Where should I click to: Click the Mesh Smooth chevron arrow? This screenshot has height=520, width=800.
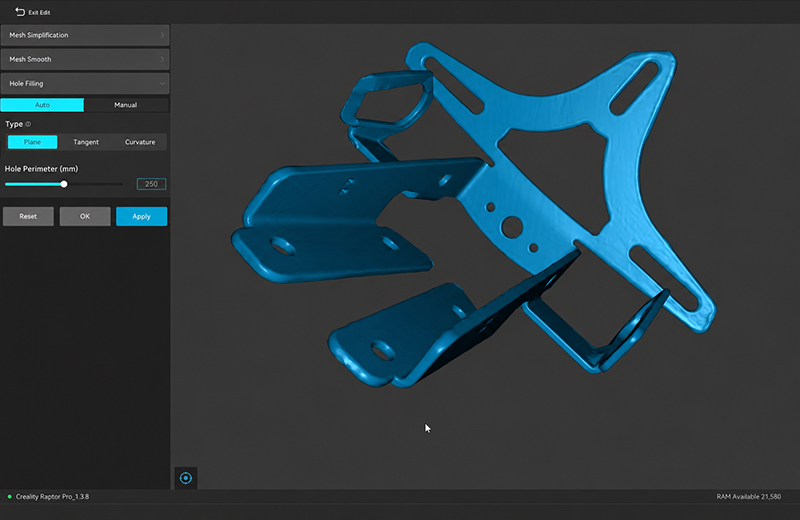click(162, 59)
